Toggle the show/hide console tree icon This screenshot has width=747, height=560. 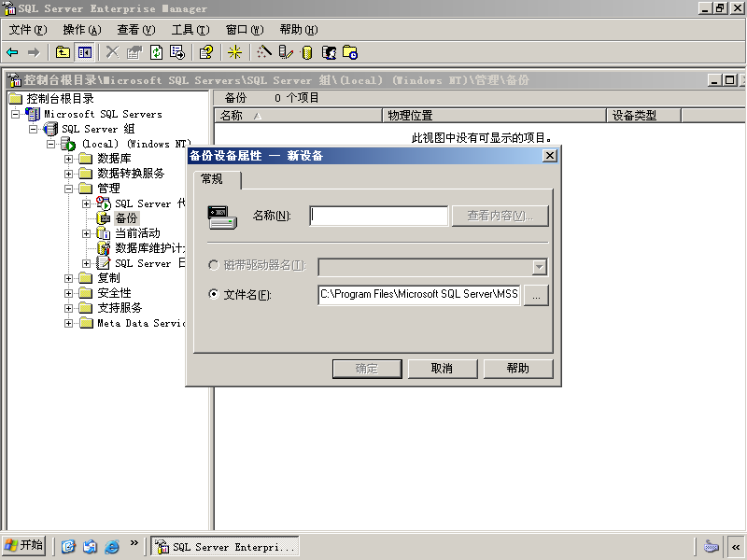click(85, 52)
